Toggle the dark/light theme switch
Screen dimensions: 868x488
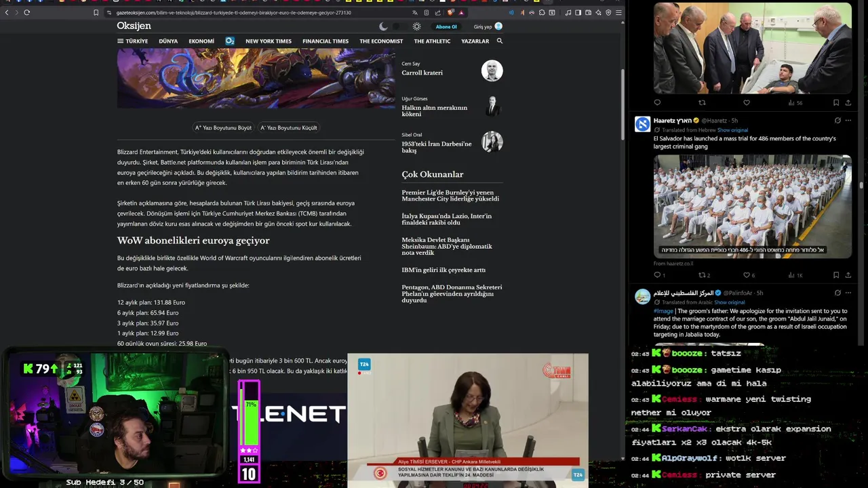pos(399,26)
